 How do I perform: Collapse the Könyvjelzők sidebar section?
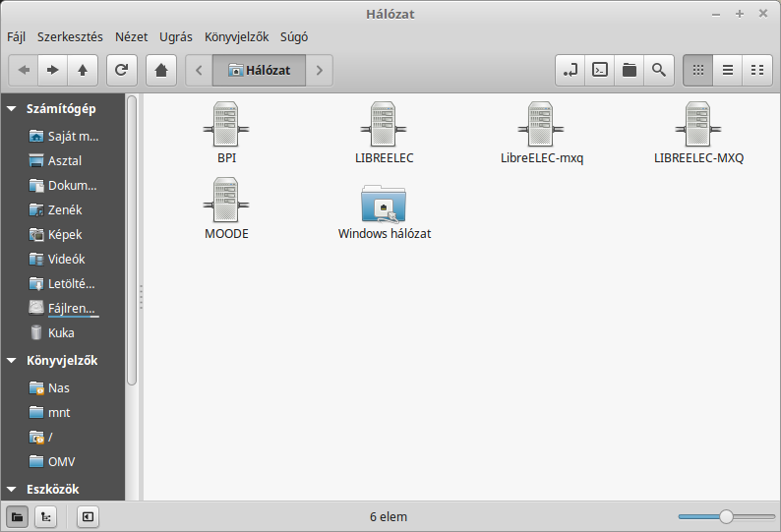point(12,360)
